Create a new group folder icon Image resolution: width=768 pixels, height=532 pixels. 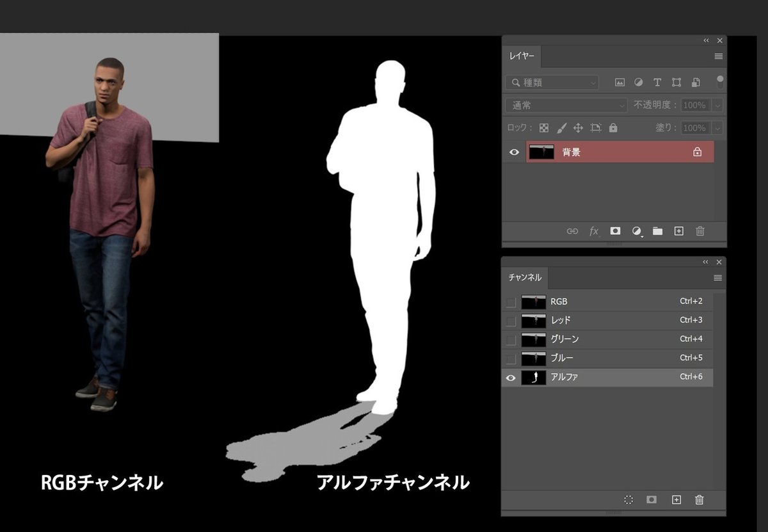tap(657, 231)
